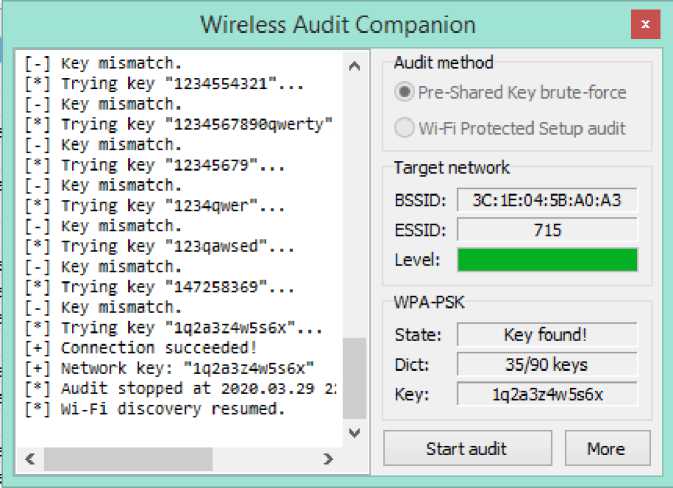Close the Wireless Audit Companion window
Image resolution: width=673 pixels, height=488 pixels.
tap(645, 24)
